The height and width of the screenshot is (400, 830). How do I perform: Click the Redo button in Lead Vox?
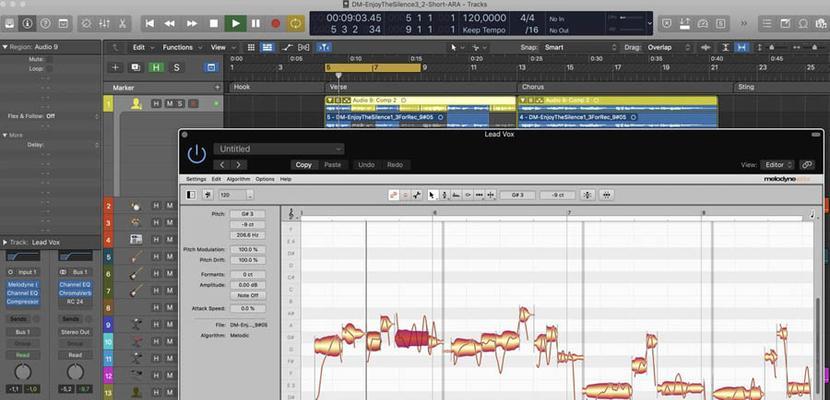click(x=395, y=165)
